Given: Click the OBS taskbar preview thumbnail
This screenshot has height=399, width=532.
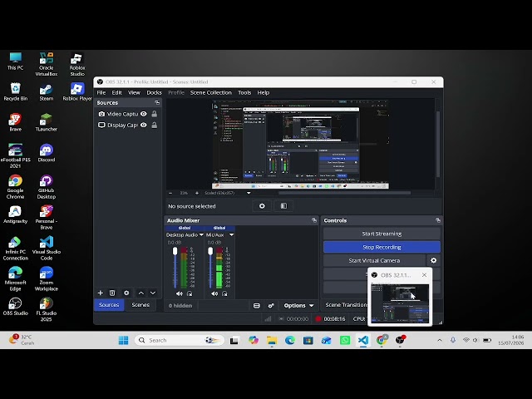Looking at the screenshot, I should point(400,303).
